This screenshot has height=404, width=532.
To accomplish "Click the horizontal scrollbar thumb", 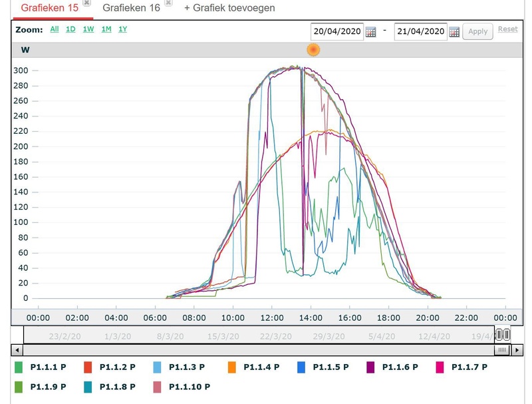I will click(502, 350).
